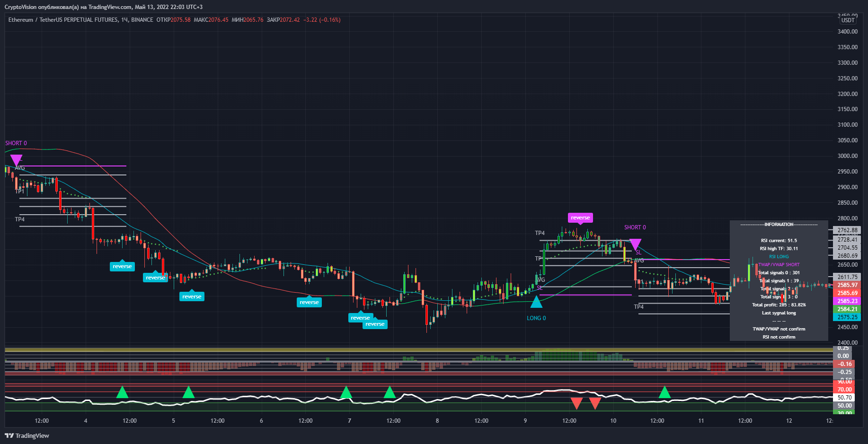
Task: Click the 2762.88 price tag
Action: [x=847, y=230]
